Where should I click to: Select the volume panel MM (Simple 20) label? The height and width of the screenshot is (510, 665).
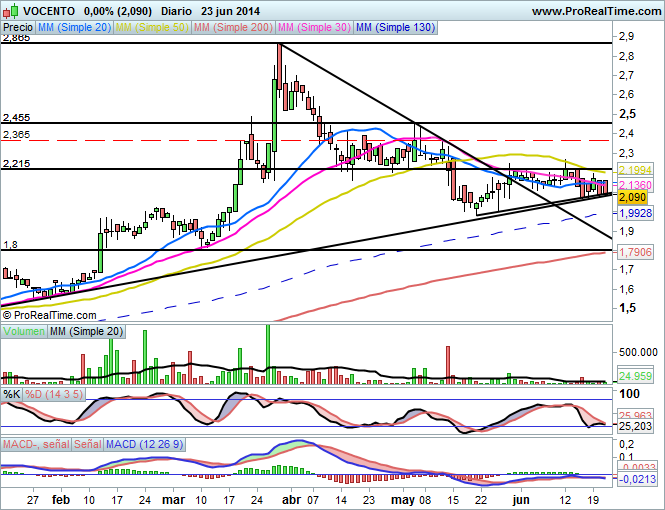tap(86, 331)
